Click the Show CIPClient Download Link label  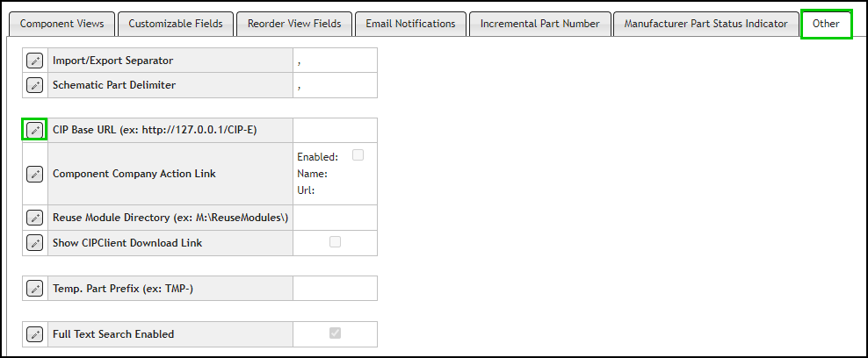(127, 243)
